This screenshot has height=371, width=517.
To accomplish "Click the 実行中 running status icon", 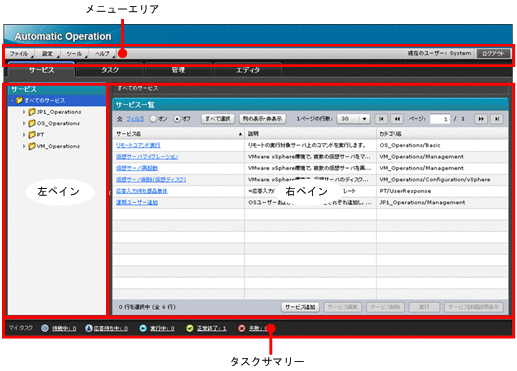I will [143, 328].
